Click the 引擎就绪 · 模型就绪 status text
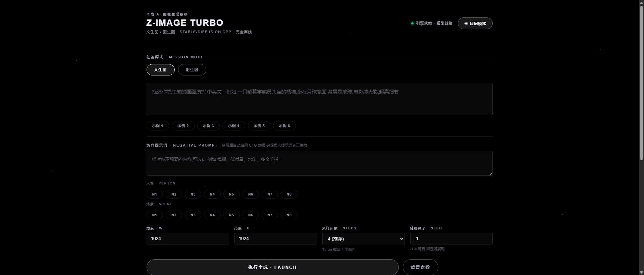The width and height of the screenshot is (644, 275). coord(434,23)
